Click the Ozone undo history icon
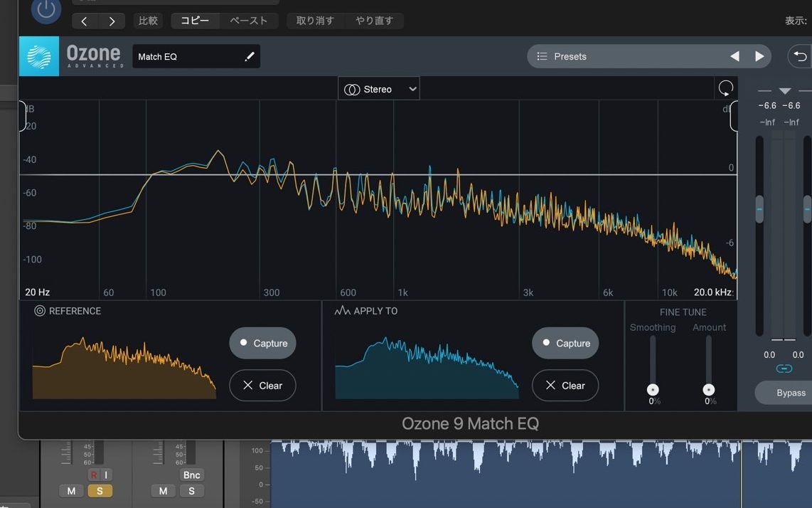Image resolution: width=812 pixels, height=508 pixels. pyautogui.click(x=800, y=57)
